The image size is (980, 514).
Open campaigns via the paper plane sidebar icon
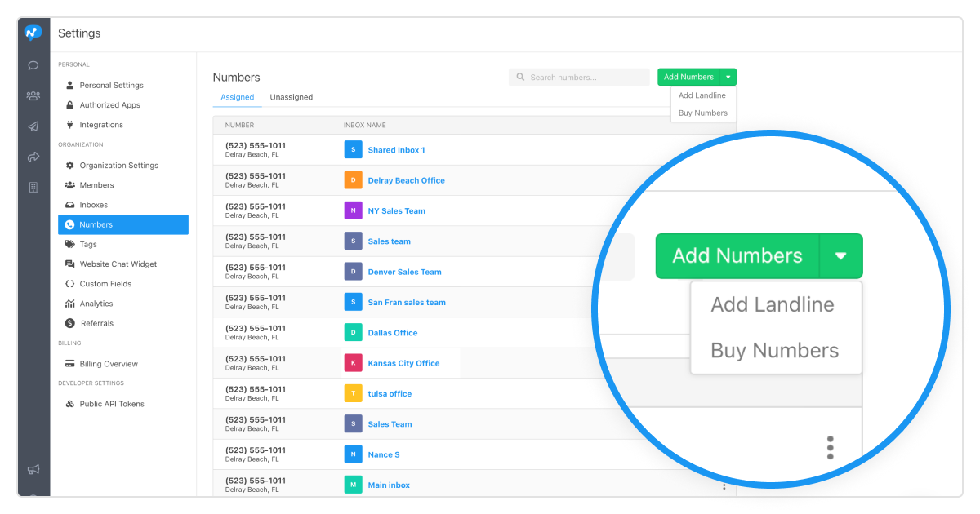33,126
